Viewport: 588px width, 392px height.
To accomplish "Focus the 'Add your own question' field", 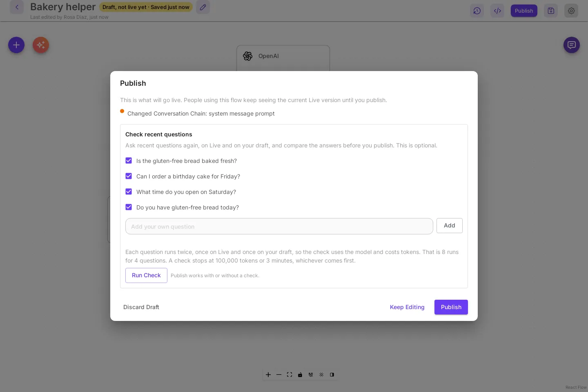I will 279,226.
